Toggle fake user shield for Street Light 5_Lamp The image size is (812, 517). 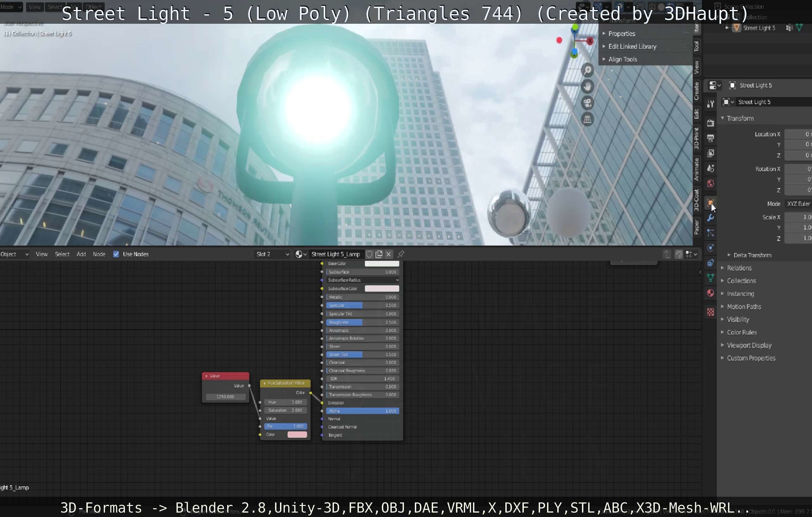click(x=369, y=254)
